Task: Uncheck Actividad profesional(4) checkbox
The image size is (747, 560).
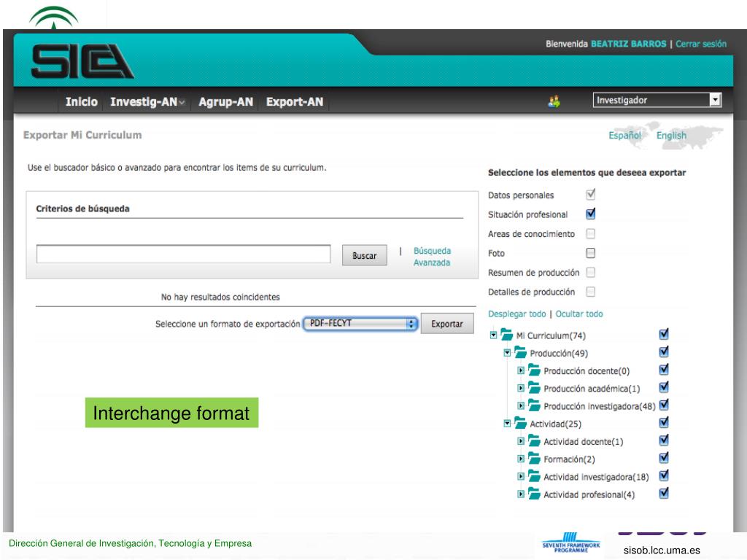Action: pyautogui.click(x=664, y=493)
